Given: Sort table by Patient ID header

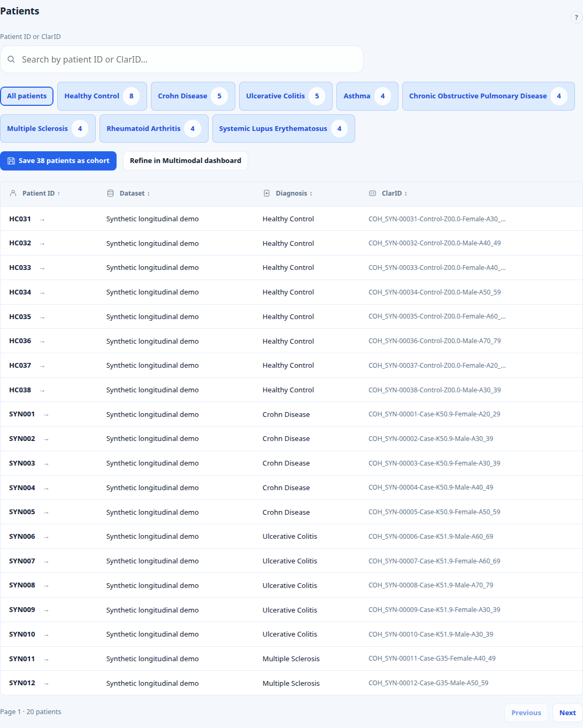Looking at the screenshot, I should click(41, 193).
